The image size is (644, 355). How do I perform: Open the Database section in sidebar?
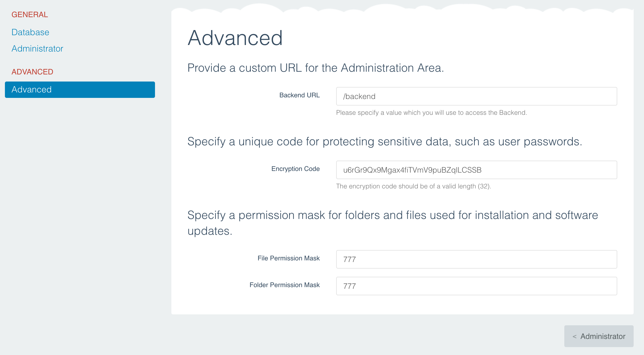tap(30, 32)
